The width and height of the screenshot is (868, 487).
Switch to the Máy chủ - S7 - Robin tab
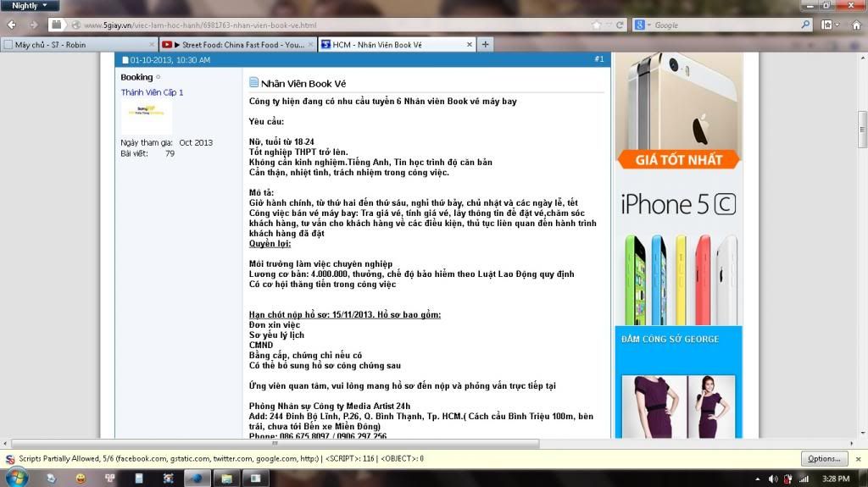tap(76, 44)
